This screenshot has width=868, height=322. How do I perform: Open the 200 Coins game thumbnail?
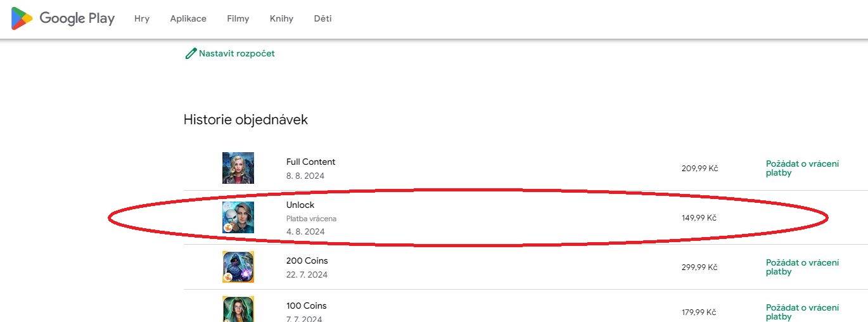[238, 267]
